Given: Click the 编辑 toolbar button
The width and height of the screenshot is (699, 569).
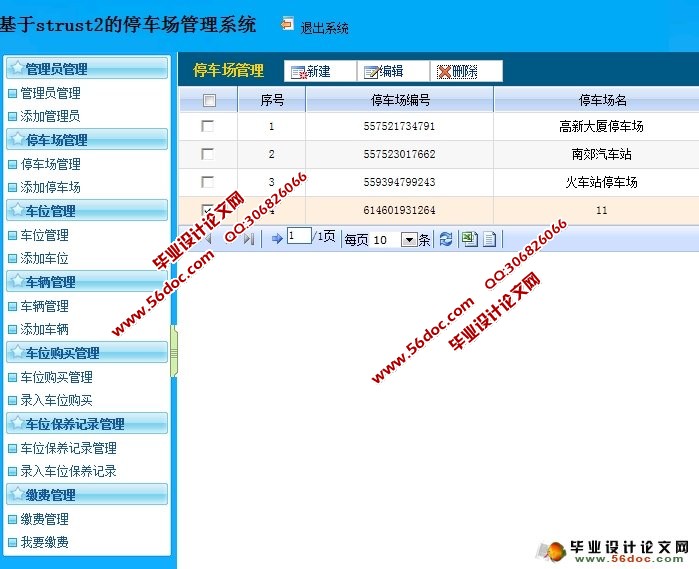Looking at the screenshot, I should 393,71.
